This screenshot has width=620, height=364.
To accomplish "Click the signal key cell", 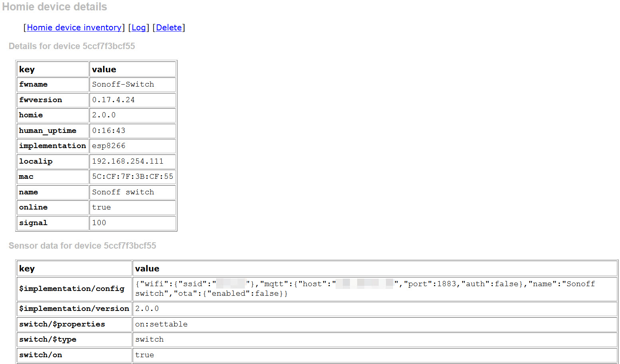I will tap(53, 223).
